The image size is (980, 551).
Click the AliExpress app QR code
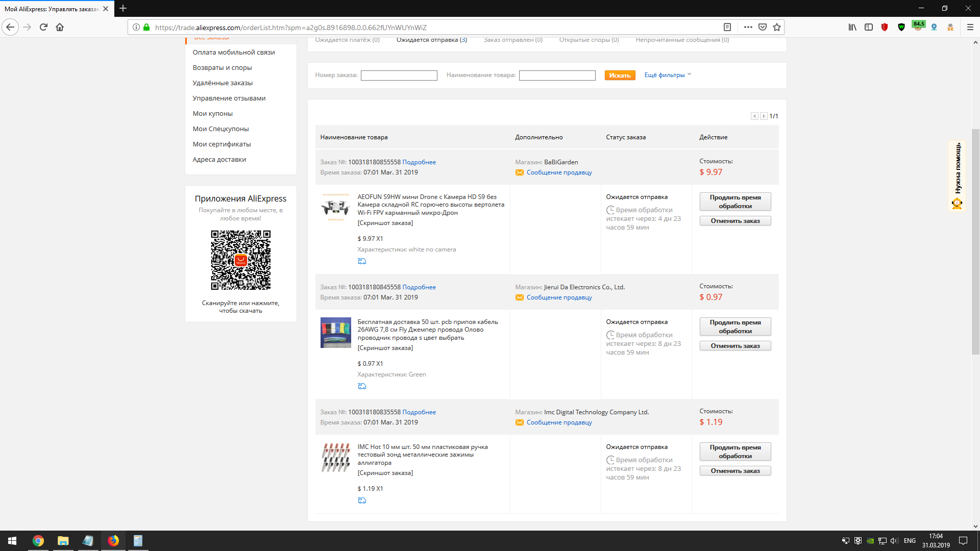point(241,260)
